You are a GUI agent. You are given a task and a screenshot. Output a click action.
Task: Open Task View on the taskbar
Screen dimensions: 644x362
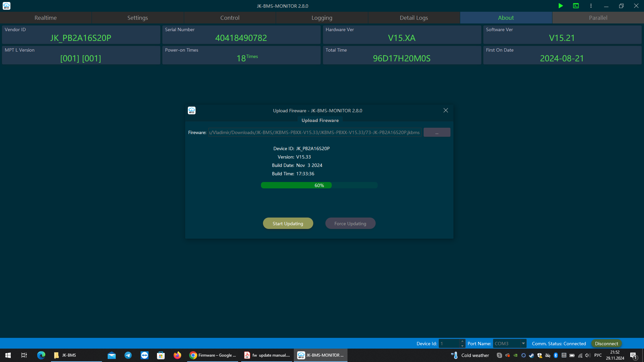[x=24, y=355]
